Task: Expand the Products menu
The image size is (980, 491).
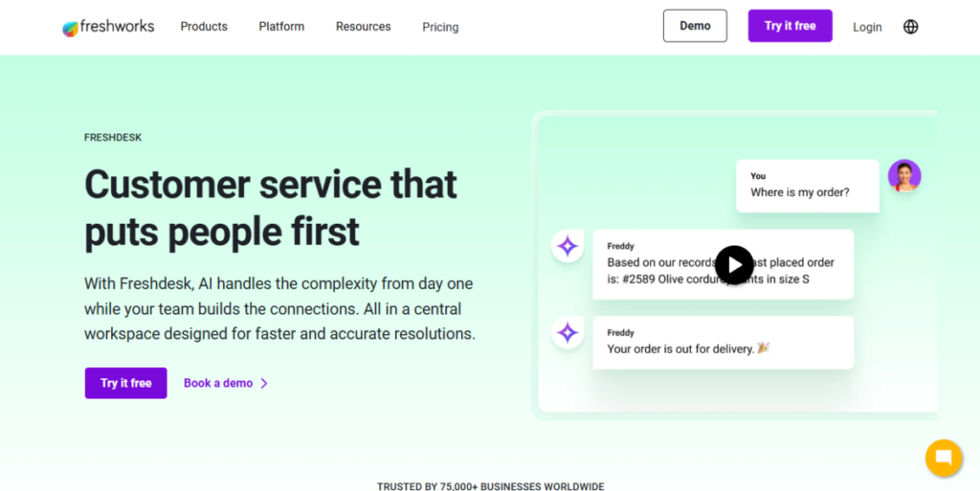Action: click(204, 27)
